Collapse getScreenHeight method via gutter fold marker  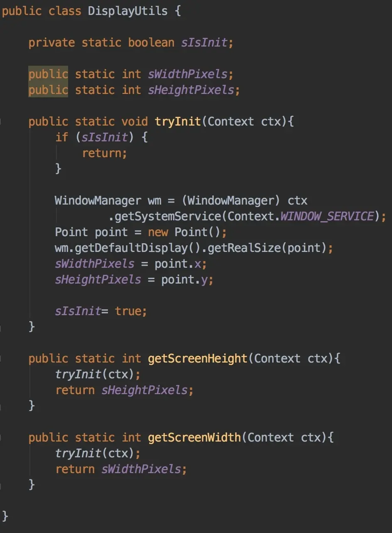[1, 358]
